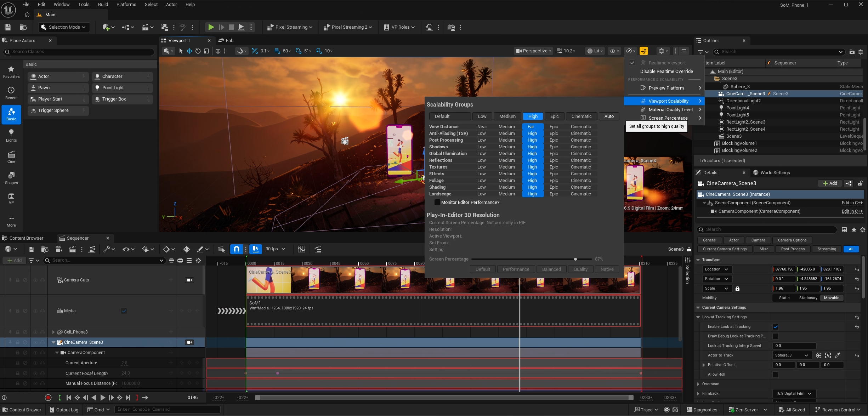Enable Draw Debug Look at Tracking checkbox

point(776,336)
